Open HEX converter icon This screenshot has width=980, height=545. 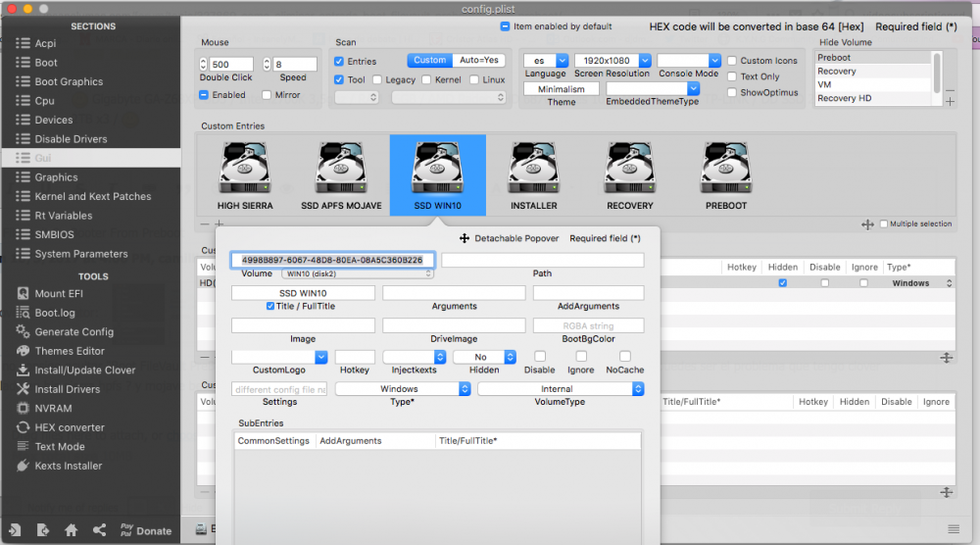coord(23,427)
